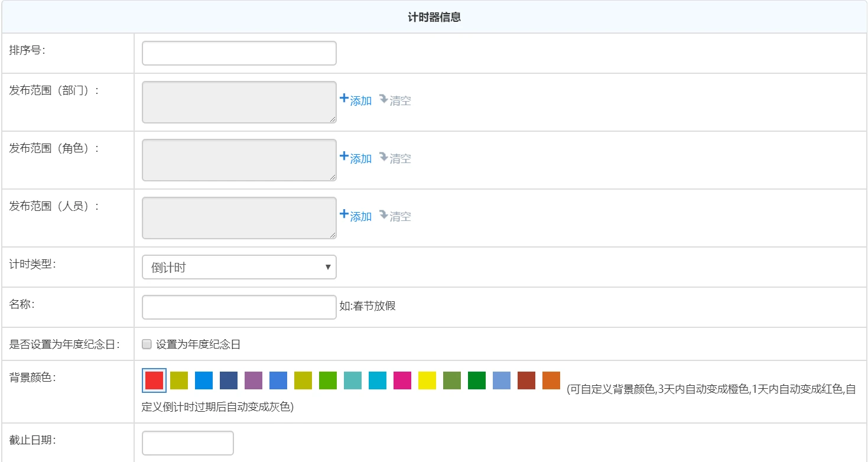Click the 排序号 input field
The image size is (868, 462).
[x=239, y=53]
